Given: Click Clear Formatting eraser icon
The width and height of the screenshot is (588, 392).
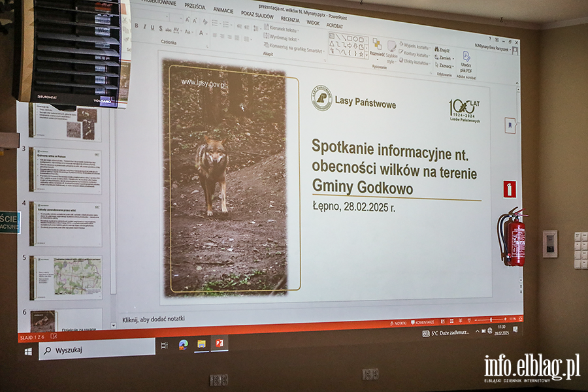Looking at the screenshot, I should pyautogui.click(x=205, y=22).
